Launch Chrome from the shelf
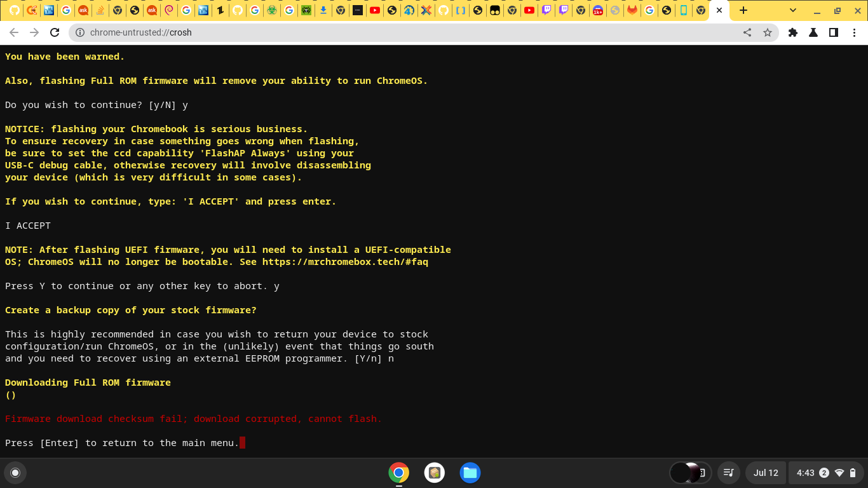 [x=398, y=473]
